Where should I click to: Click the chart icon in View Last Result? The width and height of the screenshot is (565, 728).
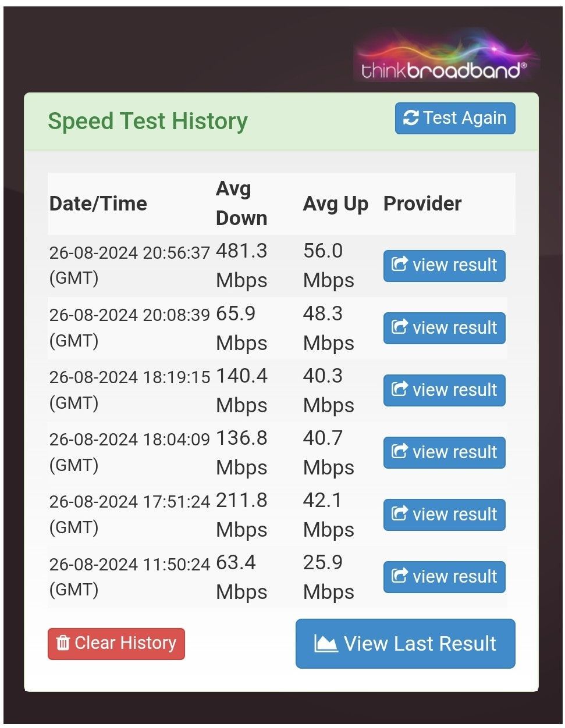point(326,644)
